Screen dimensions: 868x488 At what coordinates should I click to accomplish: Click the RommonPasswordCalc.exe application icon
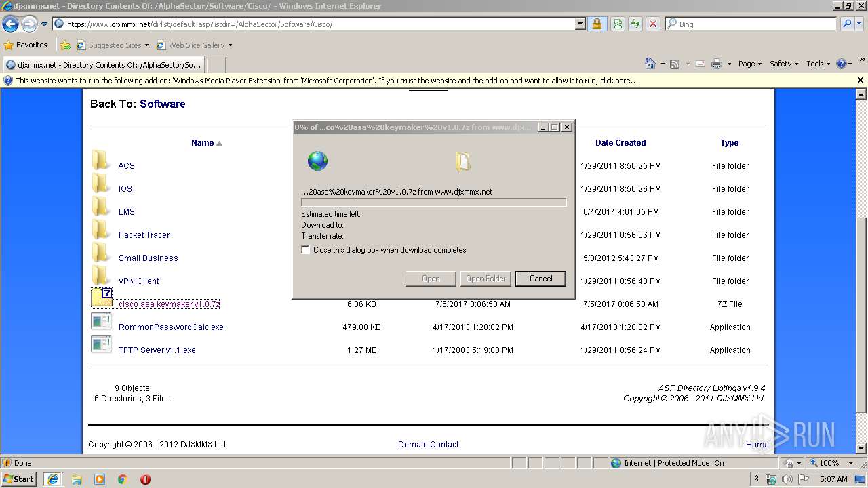[x=101, y=321]
